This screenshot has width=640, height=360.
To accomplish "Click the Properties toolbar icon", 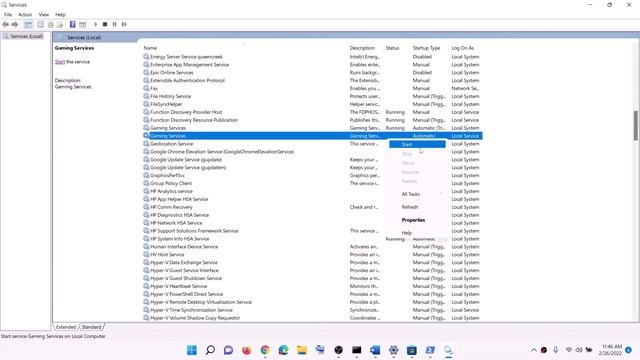I will click(x=40, y=24).
